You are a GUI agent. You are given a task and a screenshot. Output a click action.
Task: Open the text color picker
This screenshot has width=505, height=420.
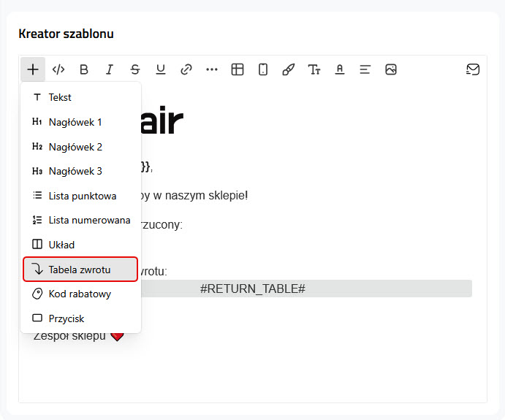pyautogui.click(x=340, y=69)
